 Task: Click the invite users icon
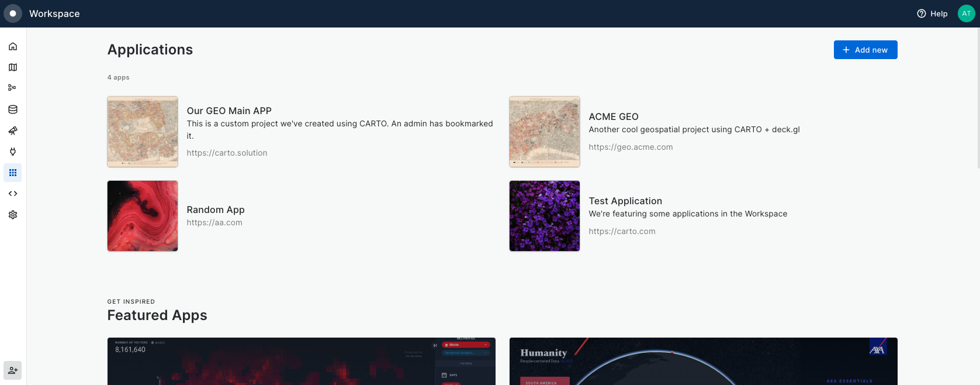[x=13, y=370]
